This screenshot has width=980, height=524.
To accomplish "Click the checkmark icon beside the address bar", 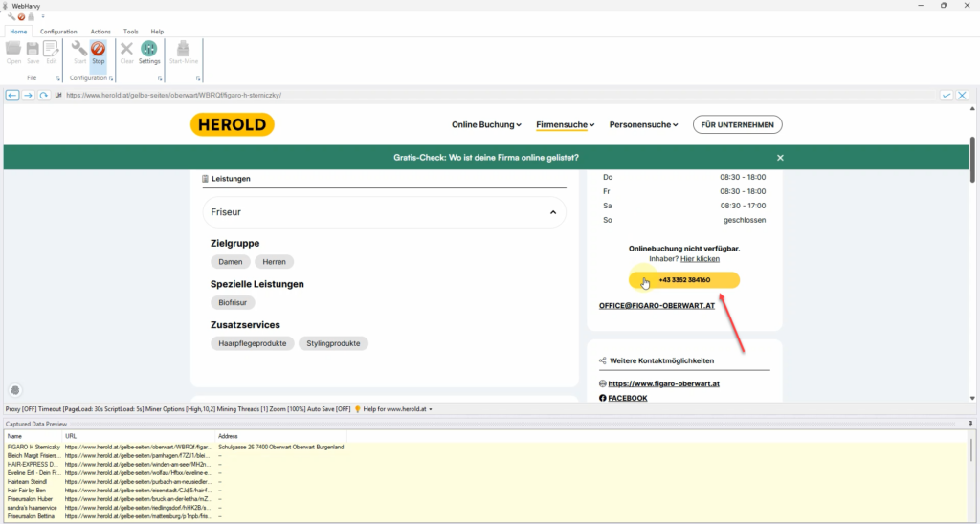I will (x=947, y=96).
